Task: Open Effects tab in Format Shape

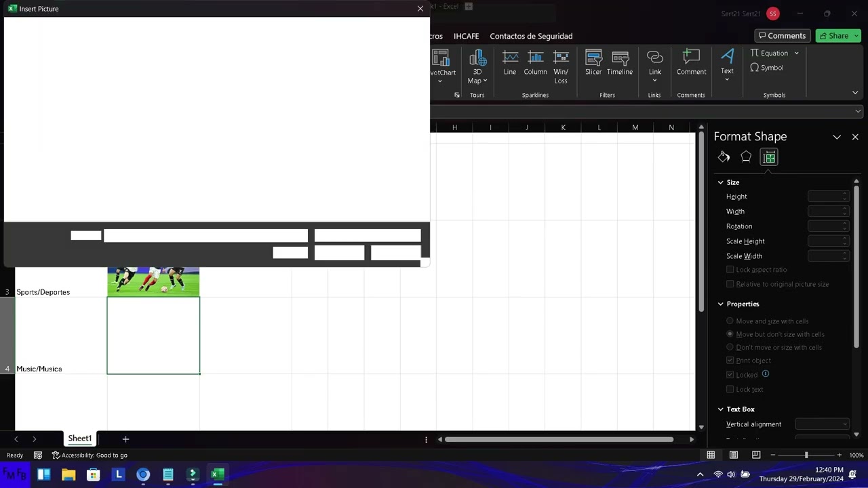Action: (746, 157)
